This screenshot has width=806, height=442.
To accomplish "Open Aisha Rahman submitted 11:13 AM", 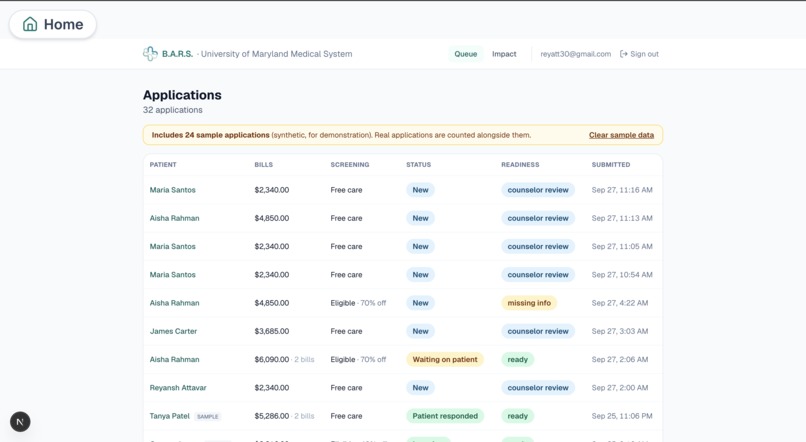I will (174, 218).
